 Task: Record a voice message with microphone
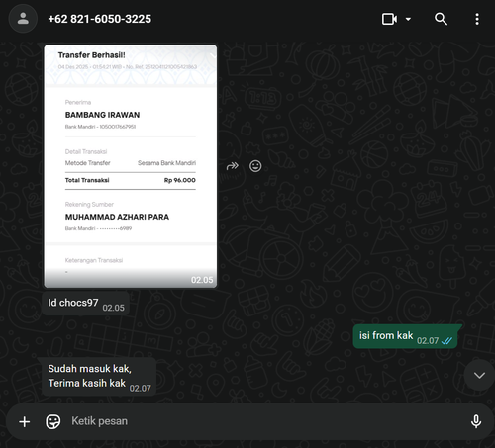click(476, 421)
